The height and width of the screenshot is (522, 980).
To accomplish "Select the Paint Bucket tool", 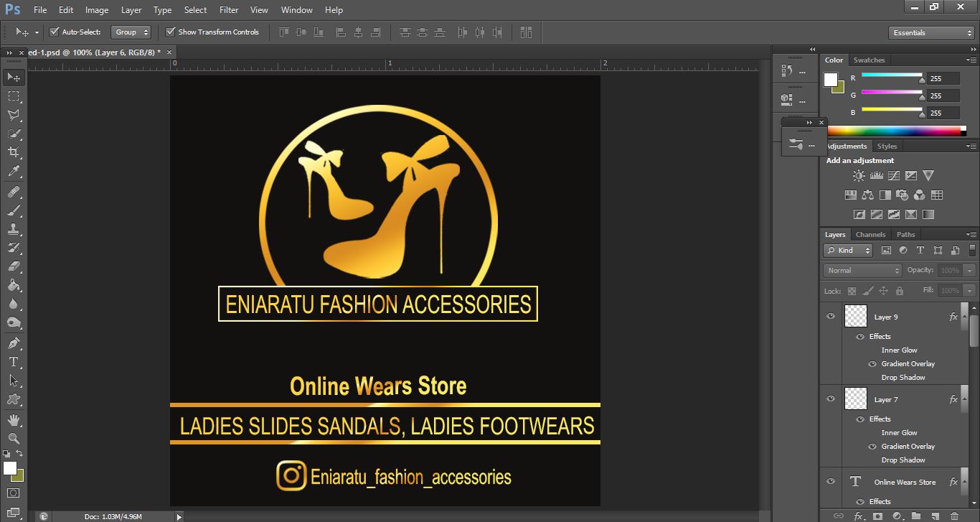I will pos(14,285).
